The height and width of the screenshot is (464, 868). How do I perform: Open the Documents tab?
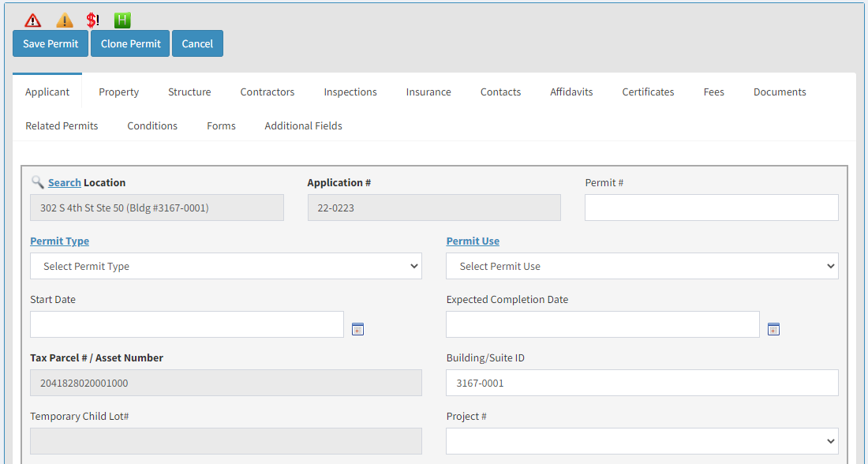[780, 92]
